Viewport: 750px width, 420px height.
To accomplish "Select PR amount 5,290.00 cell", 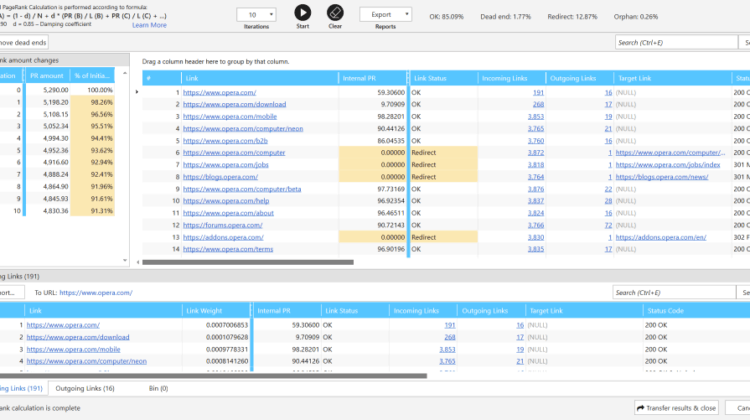I will point(48,90).
